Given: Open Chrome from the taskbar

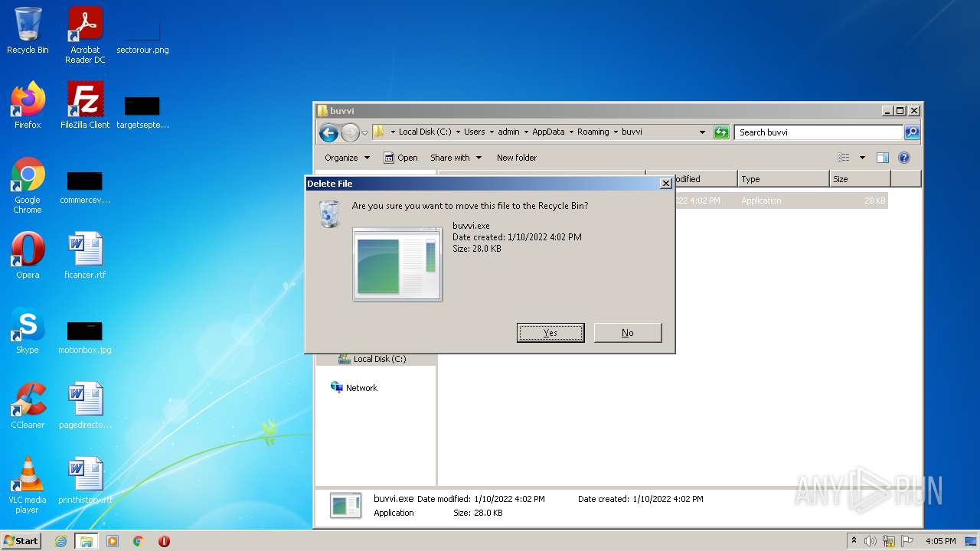Looking at the screenshot, I should point(139,541).
